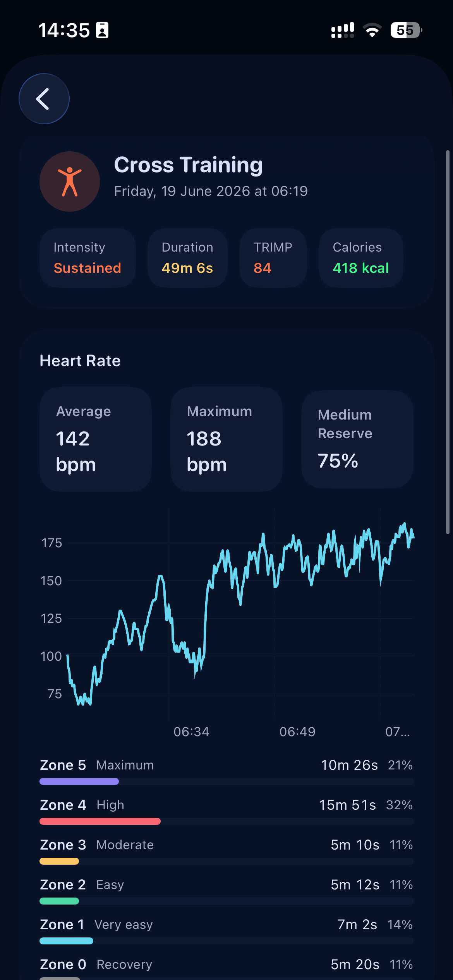Click the vertical scrollbar on right edge
Screen dimensions: 453x980
click(448, 342)
